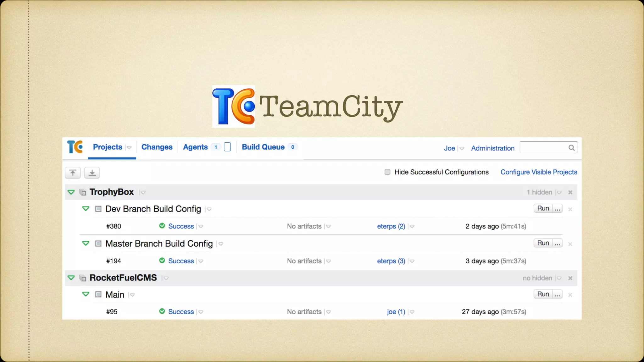This screenshot has height=362, width=644.
Task: Open custom run options for Master Branch Build Config
Action: click(x=558, y=243)
